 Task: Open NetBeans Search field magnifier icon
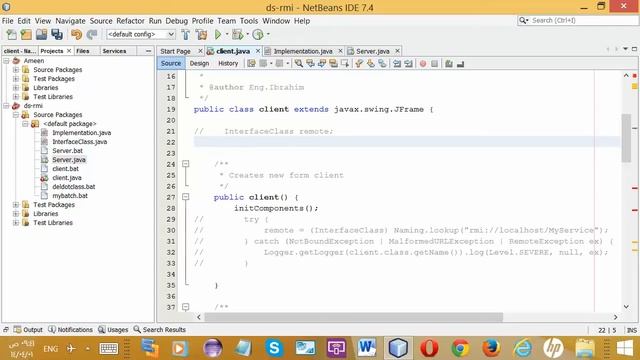(523, 20)
